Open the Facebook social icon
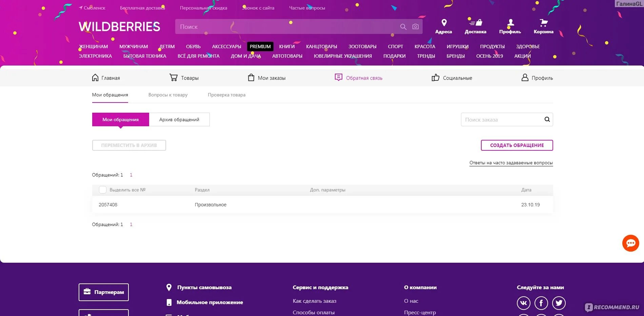This screenshot has height=316, width=644. 541,303
